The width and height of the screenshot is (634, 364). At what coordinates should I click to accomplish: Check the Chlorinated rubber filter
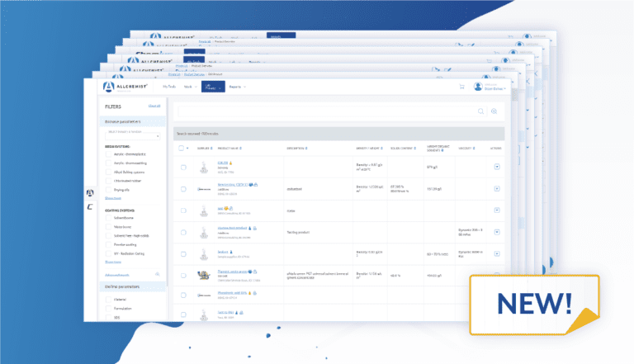tap(108, 181)
